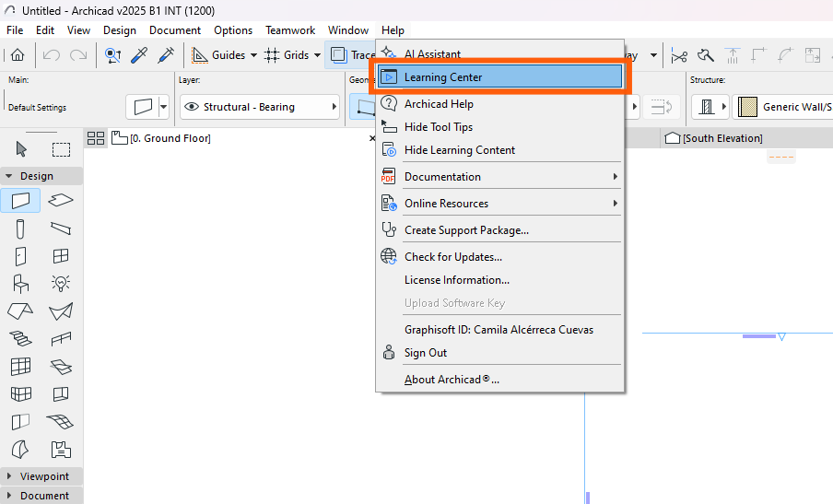This screenshot has width=833, height=504.
Task: Open the Guides dropdown arrow
Action: coord(253,55)
